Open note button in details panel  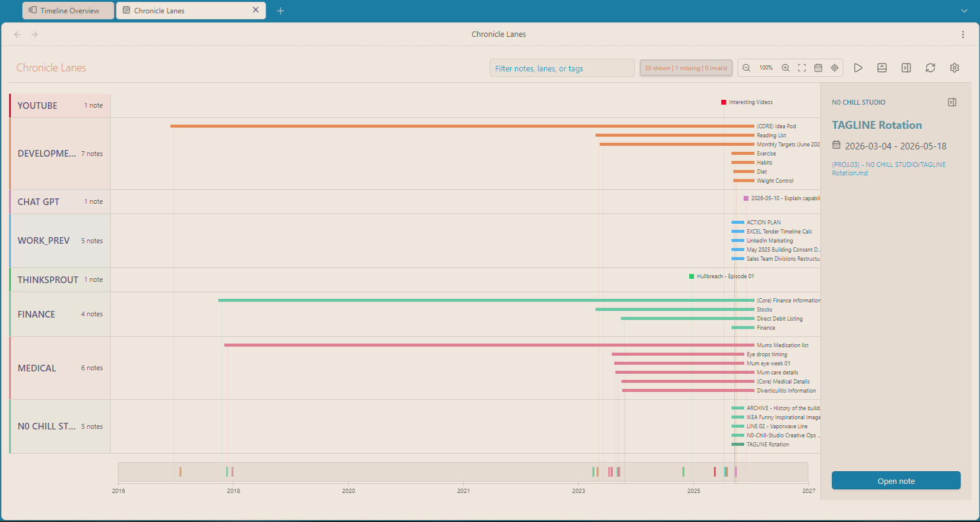[896, 481]
